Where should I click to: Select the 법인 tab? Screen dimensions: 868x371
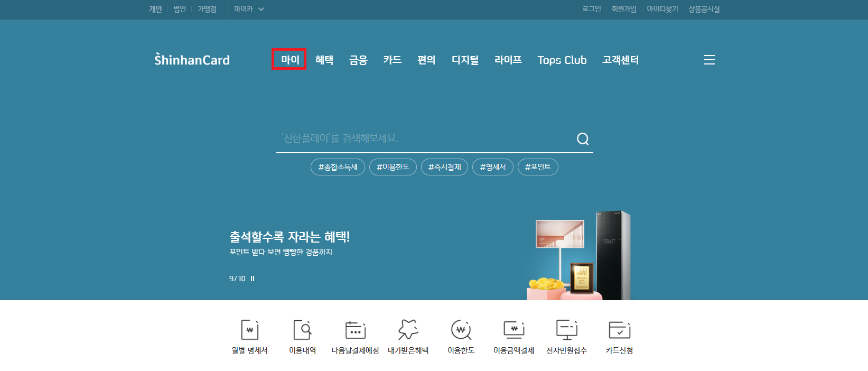click(180, 9)
